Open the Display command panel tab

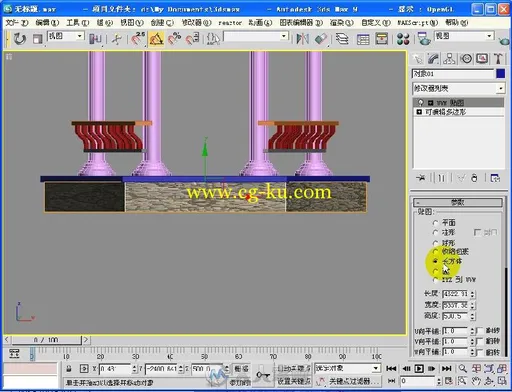pyautogui.click(x=482, y=59)
